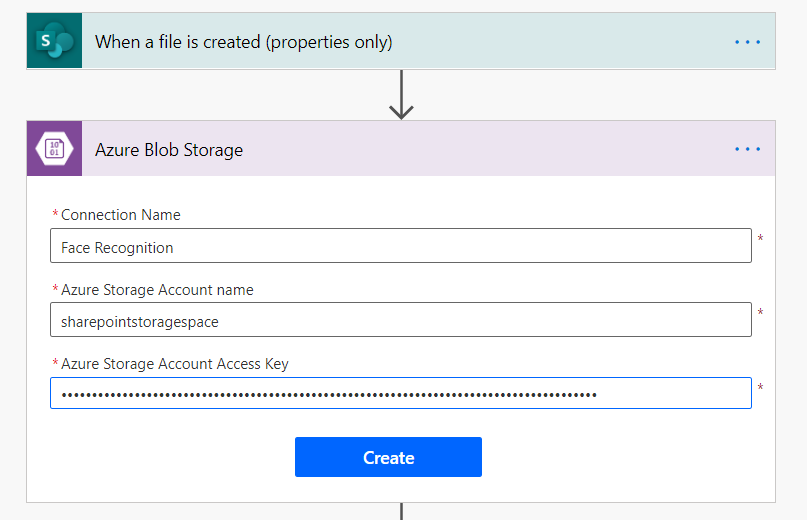Open the SharePoint trigger's ellipsis menu
The width and height of the screenshot is (807, 520).
coord(747,42)
